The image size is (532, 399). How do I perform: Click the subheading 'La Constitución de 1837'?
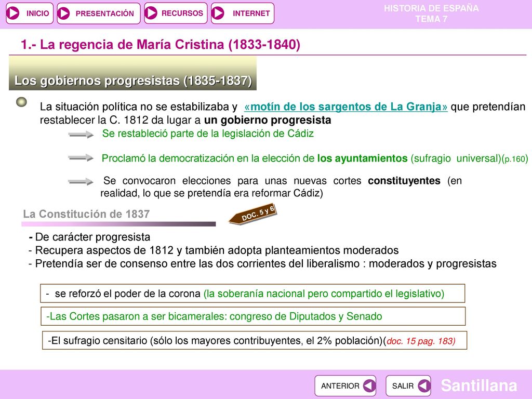coord(86,214)
